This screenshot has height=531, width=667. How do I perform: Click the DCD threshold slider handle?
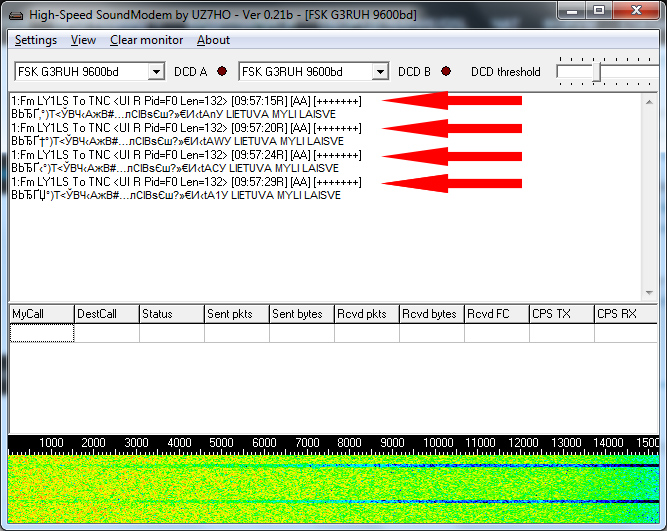(x=597, y=72)
